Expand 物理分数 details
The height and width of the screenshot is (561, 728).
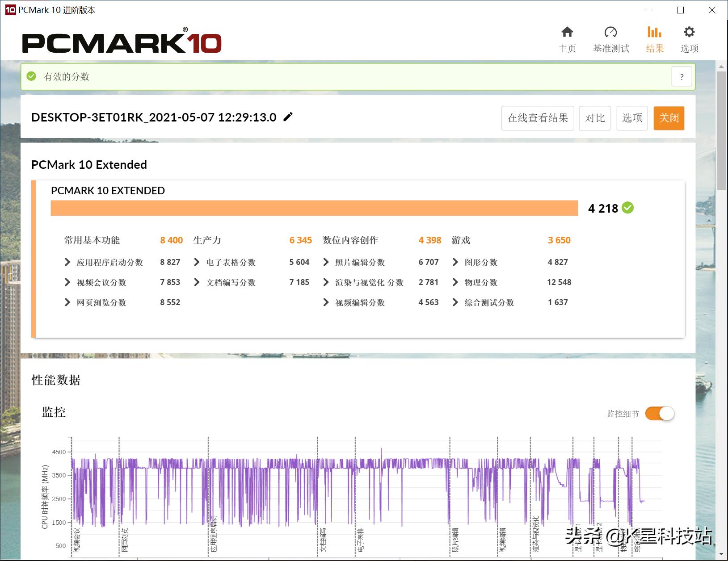click(455, 282)
